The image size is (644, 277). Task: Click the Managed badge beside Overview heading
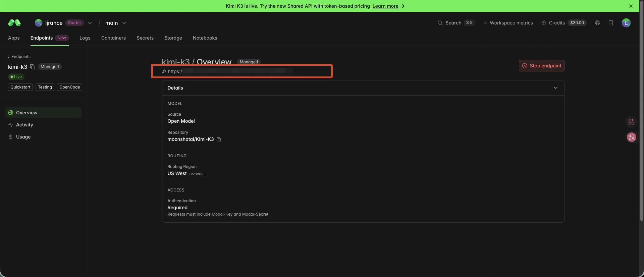point(249,62)
